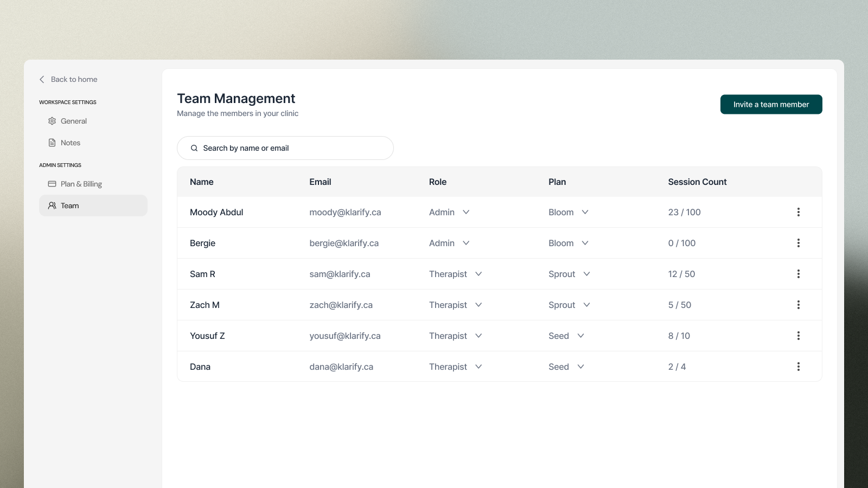Viewport: 868px width, 488px height.
Task: Click the search magnifier icon
Action: coord(194,148)
